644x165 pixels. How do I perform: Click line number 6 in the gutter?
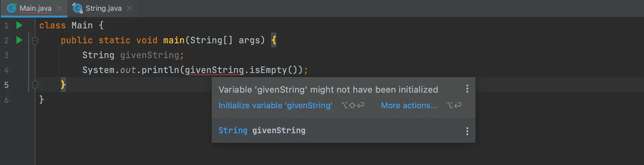6,100
